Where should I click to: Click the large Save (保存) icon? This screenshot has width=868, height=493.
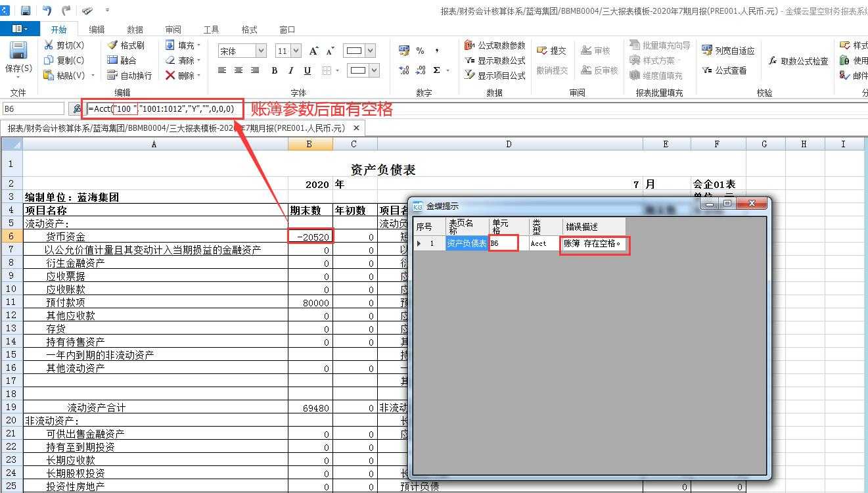tap(18, 52)
